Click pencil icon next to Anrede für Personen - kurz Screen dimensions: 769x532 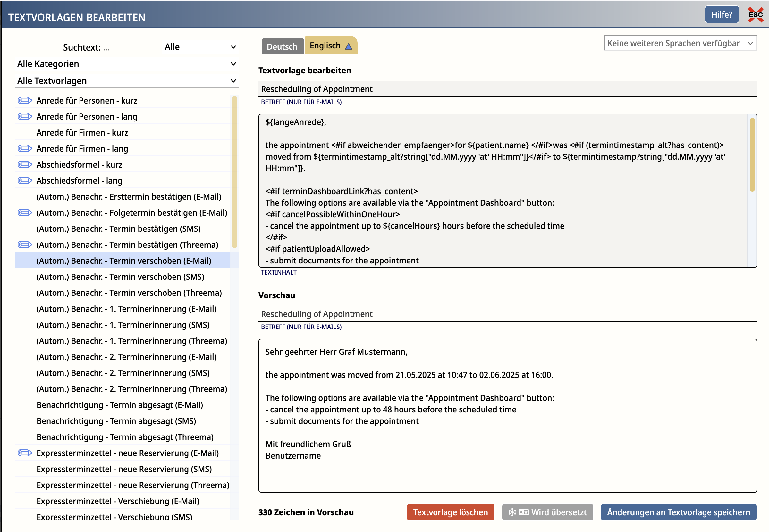pos(25,100)
